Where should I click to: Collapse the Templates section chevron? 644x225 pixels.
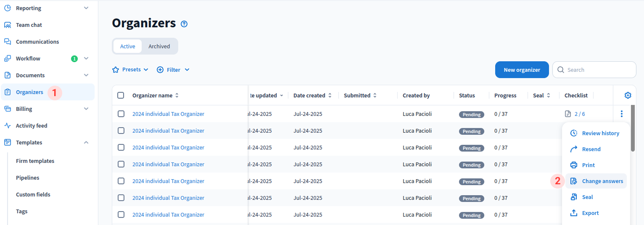pos(86,142)
